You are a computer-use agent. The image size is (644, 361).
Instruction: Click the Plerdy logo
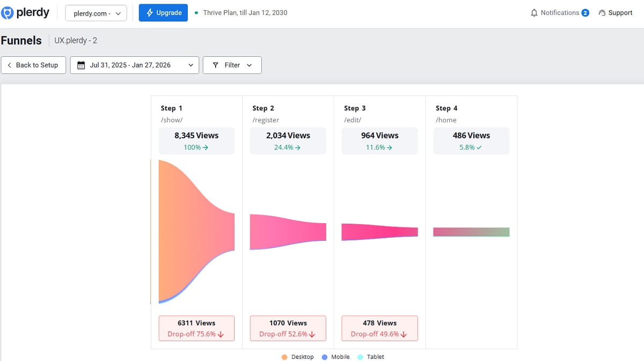tap(25, 12)
